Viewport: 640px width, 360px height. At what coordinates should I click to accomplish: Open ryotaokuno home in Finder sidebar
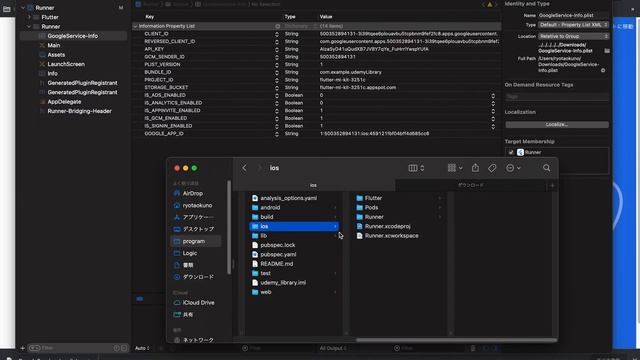pyautogui.click(x=197, y=205)
